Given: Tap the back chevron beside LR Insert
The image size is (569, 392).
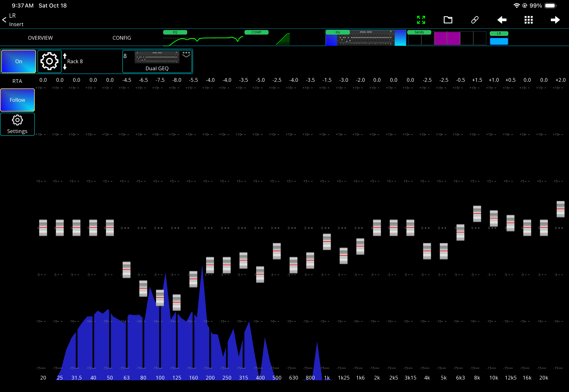Looking at the screenshot, I should [4, 20].
